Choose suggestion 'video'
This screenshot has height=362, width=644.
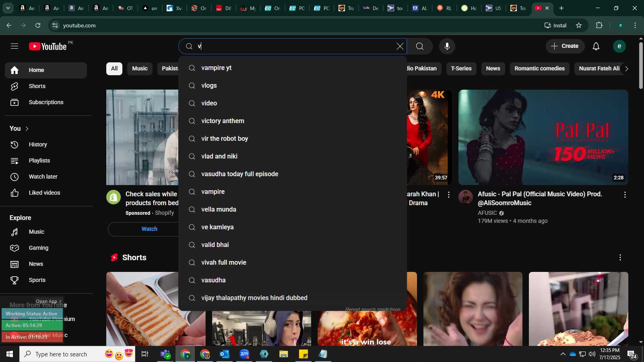pos(293,103)
